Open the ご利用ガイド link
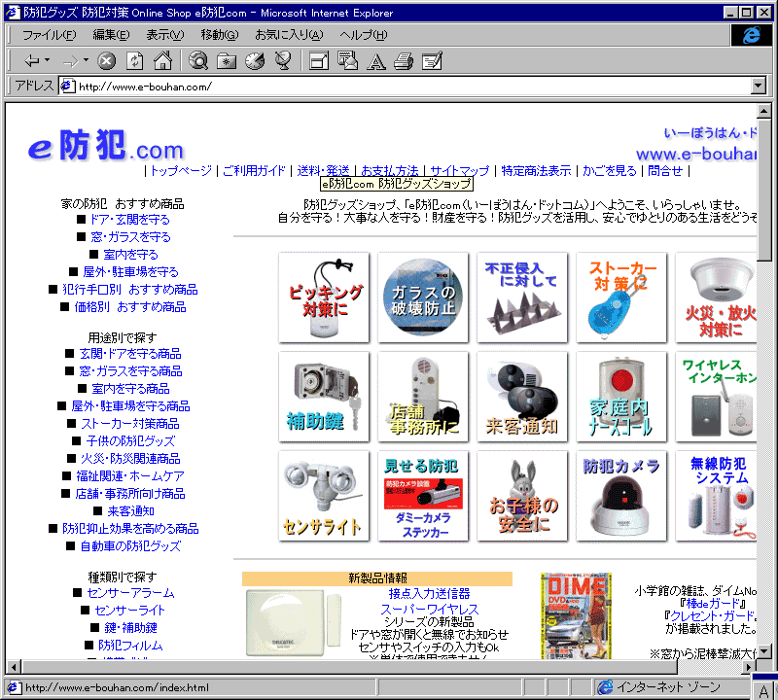Screen dimensions: 778x700 (254, 171)
